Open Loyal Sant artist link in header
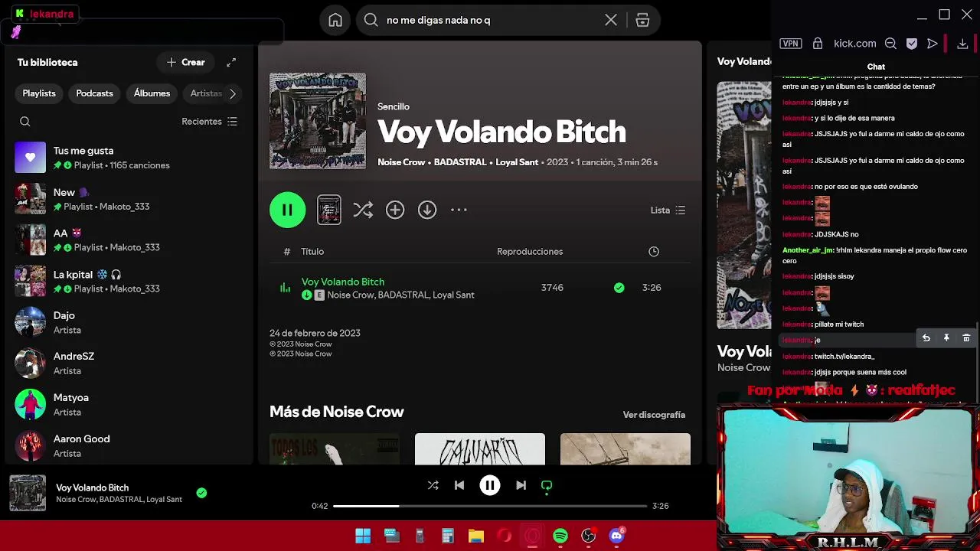Image resolution: width=980 pixels, height=551 pixels. (517, 162)
